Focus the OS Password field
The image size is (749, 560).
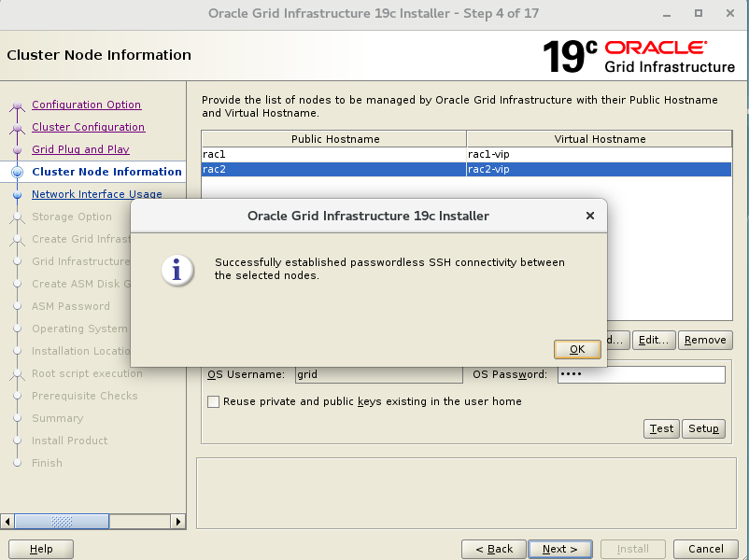[642, 374]
